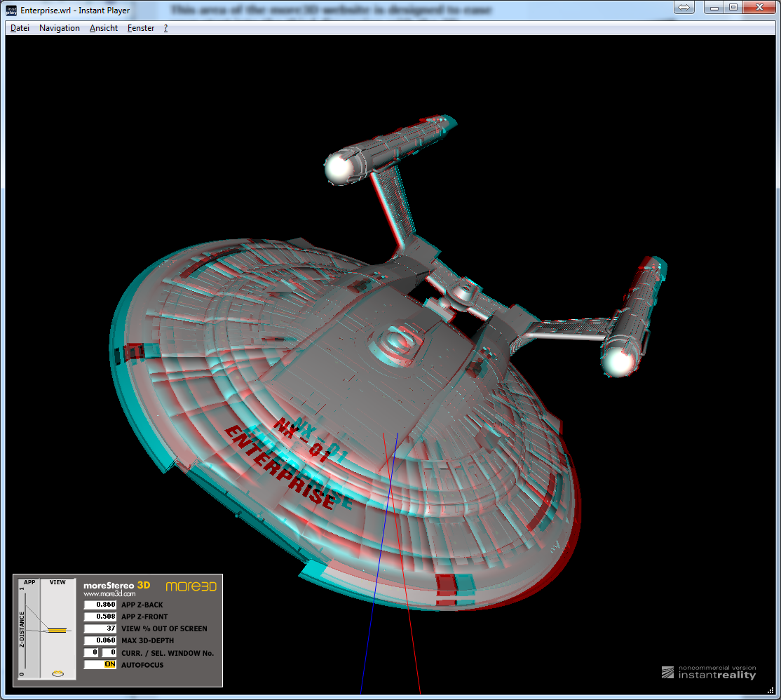Click the MAX 3D-DEPTH label
The width and height of the screenshot is (781, 700).
point(148,640)
